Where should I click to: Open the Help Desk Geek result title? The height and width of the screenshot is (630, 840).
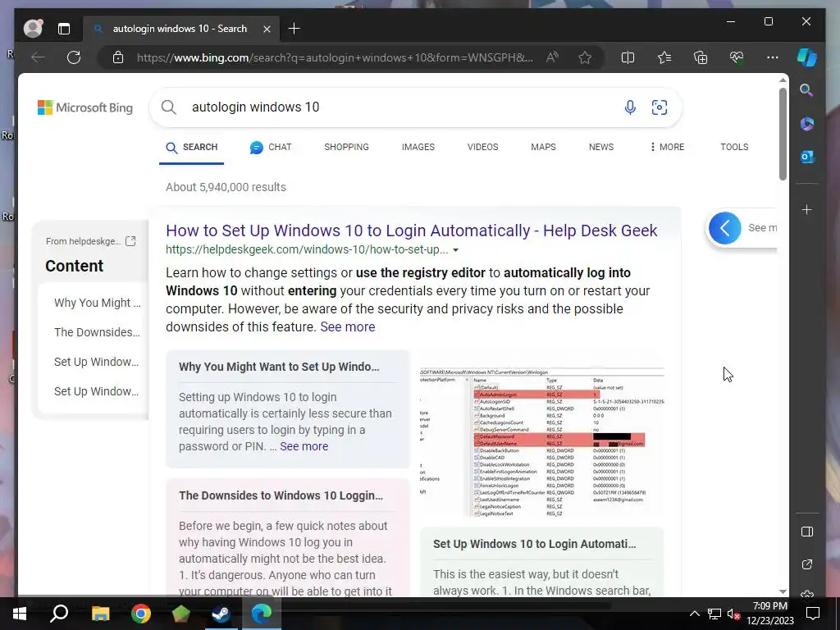412,231
